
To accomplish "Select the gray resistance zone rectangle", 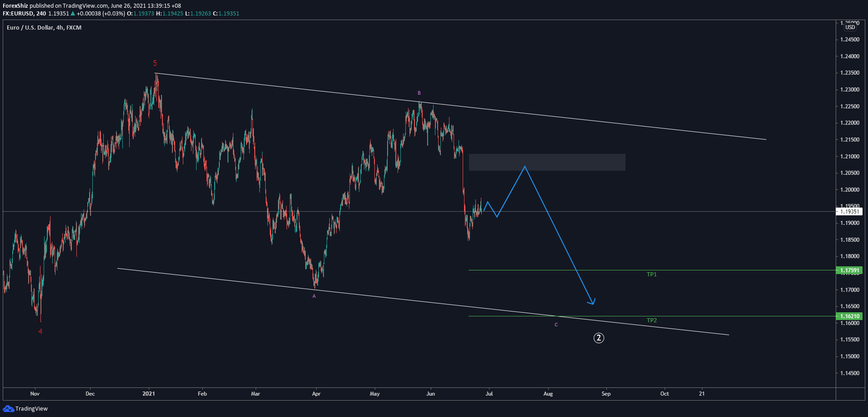I will tap(547, 163).
